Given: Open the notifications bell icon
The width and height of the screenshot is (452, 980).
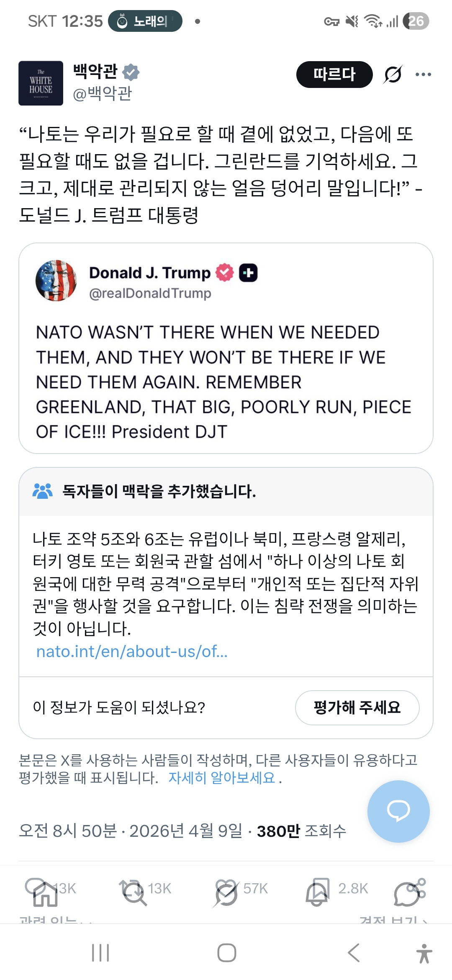Looking at the screenshot, I should point(317,895).
